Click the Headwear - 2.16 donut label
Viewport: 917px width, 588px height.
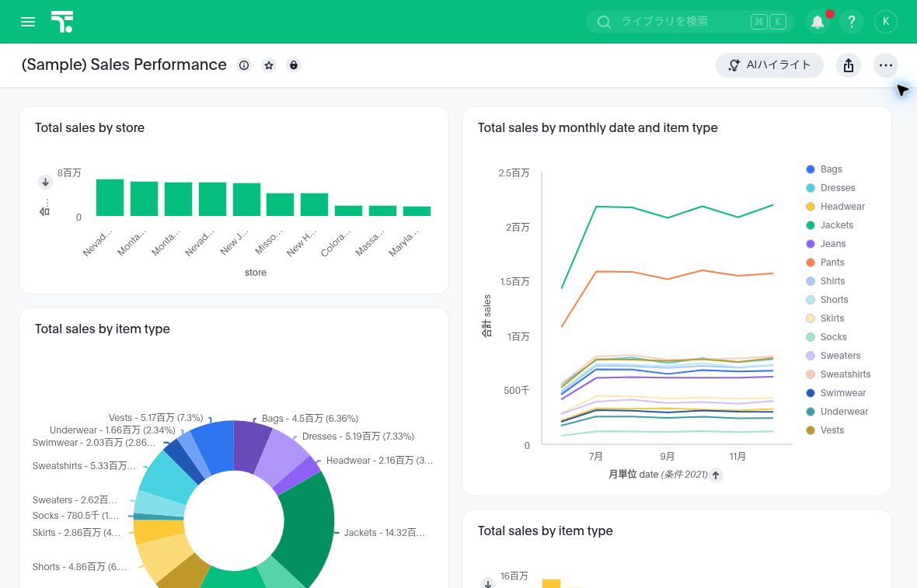pos(379,461)
